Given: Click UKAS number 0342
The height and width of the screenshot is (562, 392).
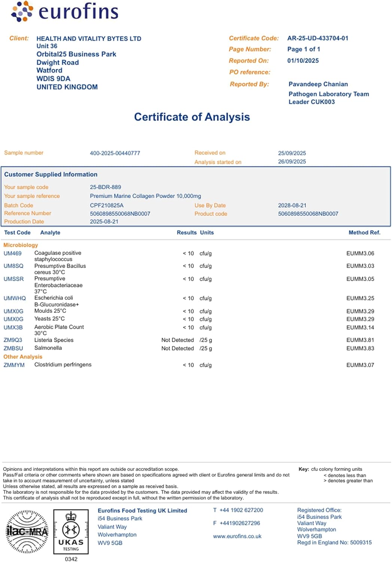Looking at the screenshot, I should coord(71,559).
